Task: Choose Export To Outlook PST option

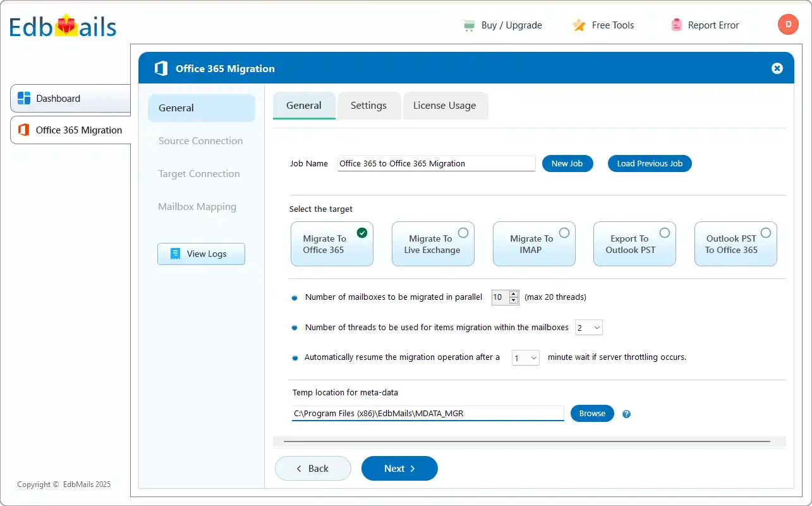Action: coord(634,244)
